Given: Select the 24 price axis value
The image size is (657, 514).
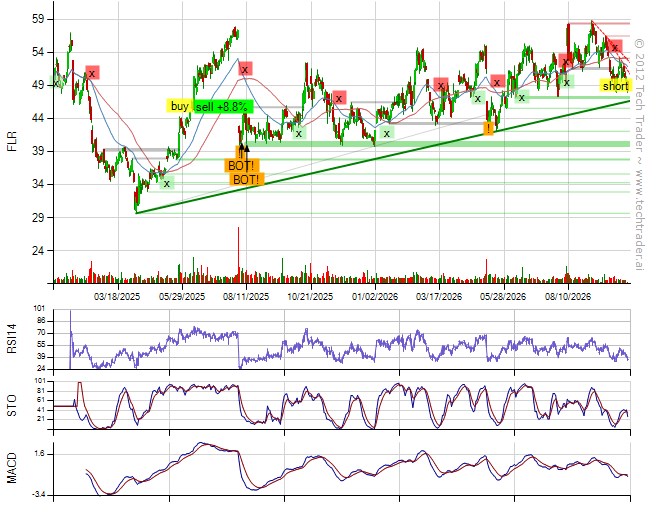Looking at the screenshot, I should click(x=37, y=251).
